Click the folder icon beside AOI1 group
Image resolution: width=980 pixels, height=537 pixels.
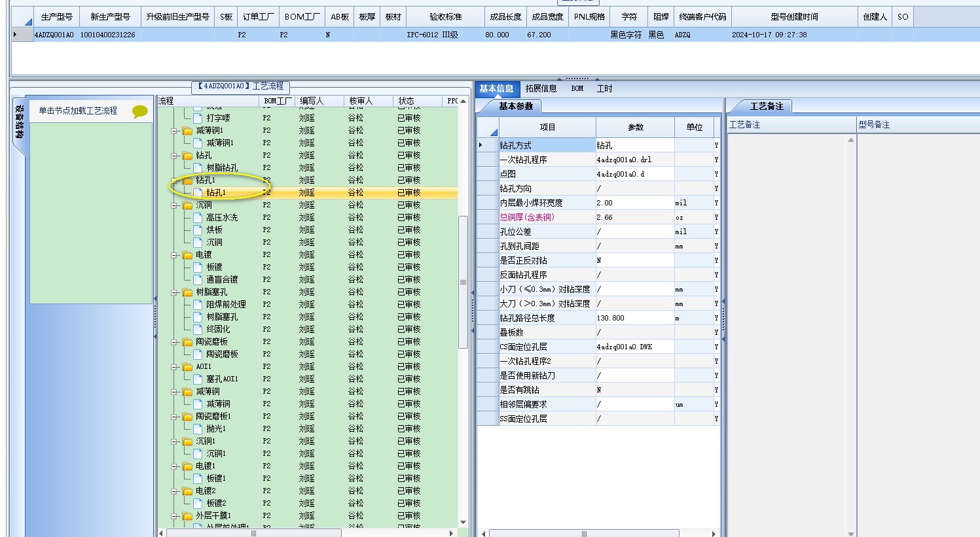[188, 367]
